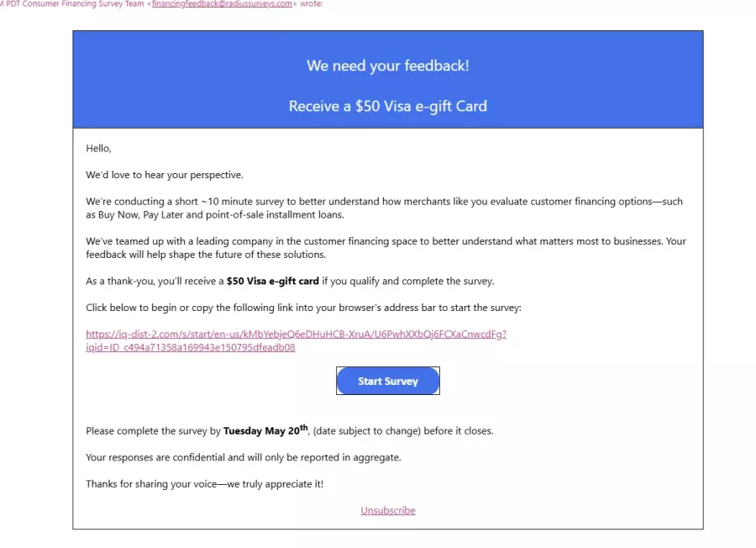Click the "Hello," greeting line

coord(98,149)
